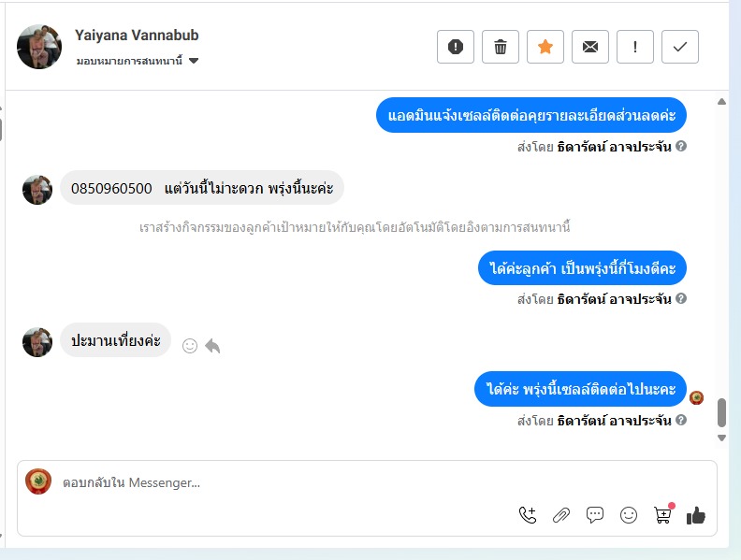Open saved replies speech bubble icon

(x=594, y=515)
